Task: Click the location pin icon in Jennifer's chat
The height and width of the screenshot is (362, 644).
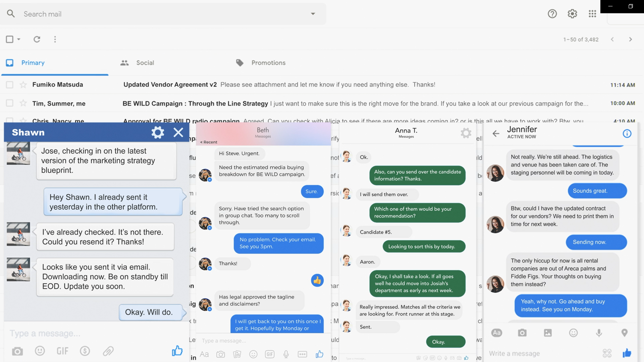Action: pos(624,333)
